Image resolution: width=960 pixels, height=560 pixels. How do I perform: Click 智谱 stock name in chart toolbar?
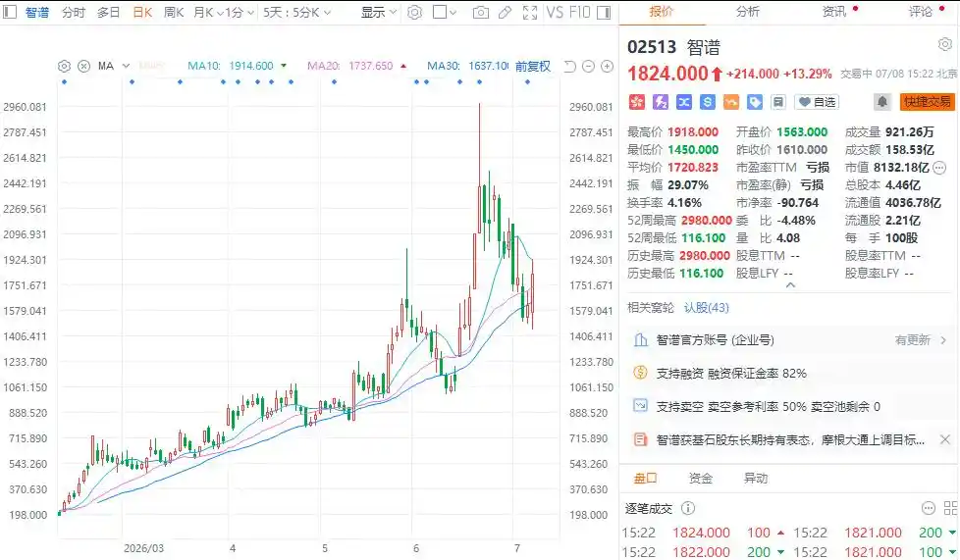click(36, 12)
